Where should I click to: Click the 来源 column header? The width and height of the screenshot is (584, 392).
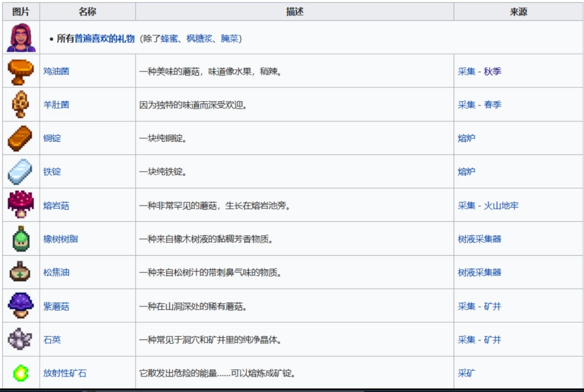click(519, 11)
